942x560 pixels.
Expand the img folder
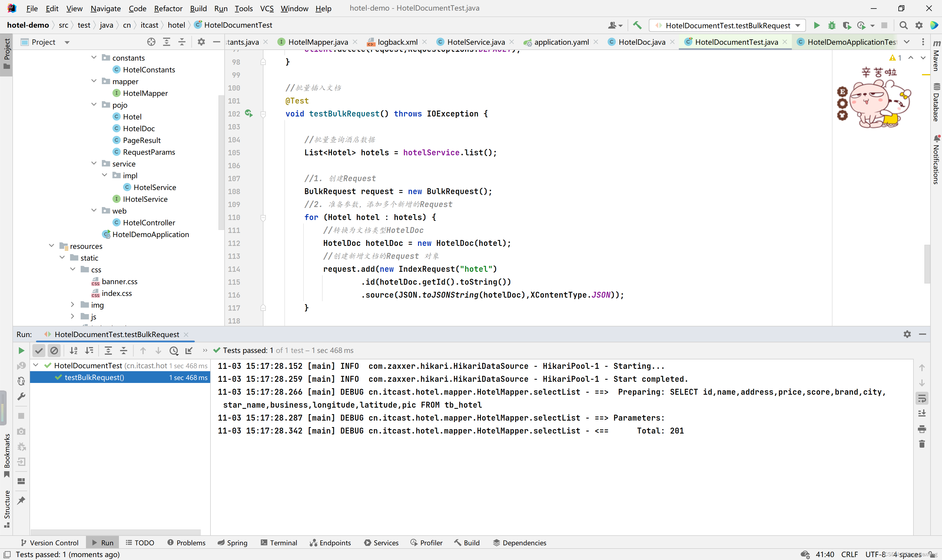pos(72,304)
